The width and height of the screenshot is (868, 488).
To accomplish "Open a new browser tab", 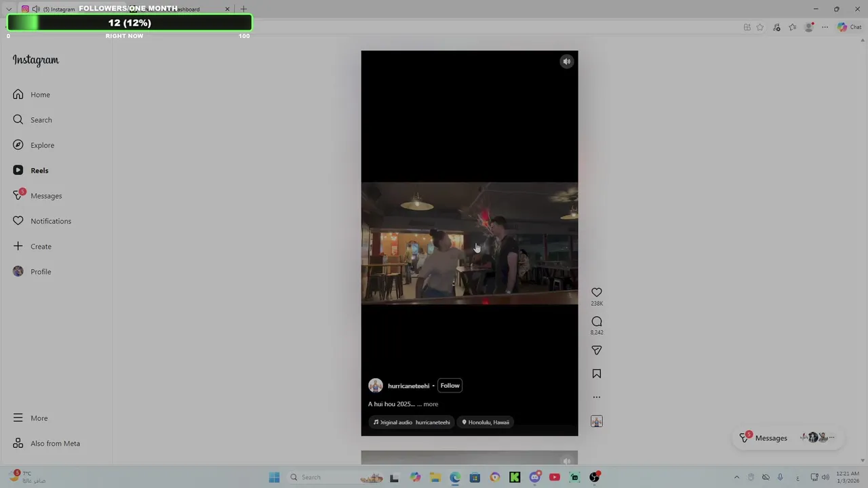I will pyautogui.click(x=243, y=9).
